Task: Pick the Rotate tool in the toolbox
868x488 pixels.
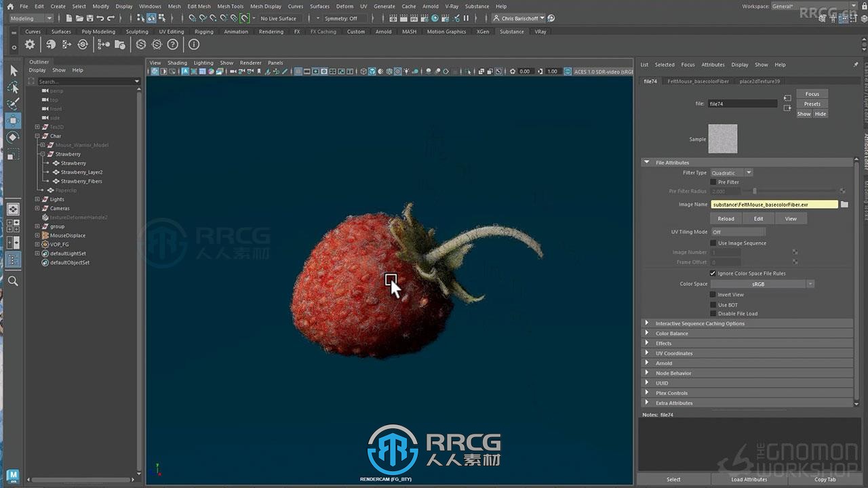Action: tap(13, 138)
